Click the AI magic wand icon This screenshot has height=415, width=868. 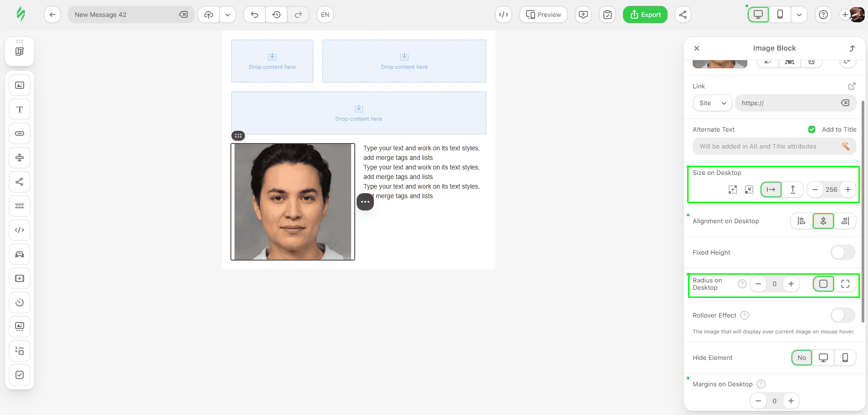coord(846,146)
